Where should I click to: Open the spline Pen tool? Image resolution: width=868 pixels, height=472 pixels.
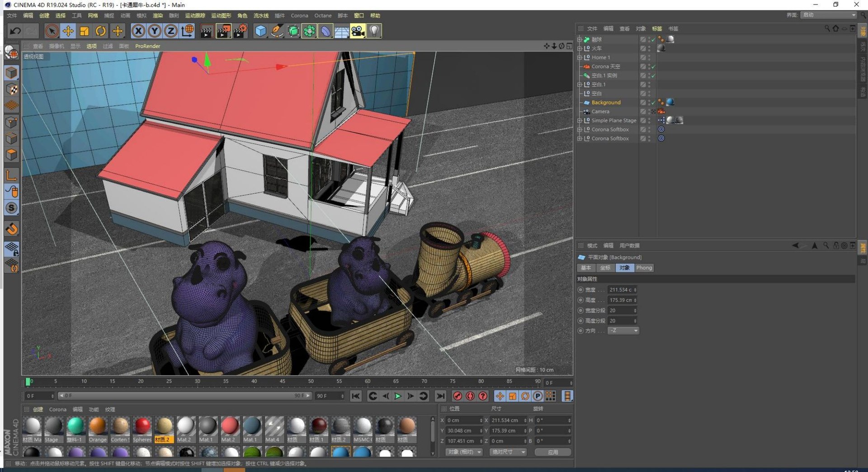click(x=277, y=31)
